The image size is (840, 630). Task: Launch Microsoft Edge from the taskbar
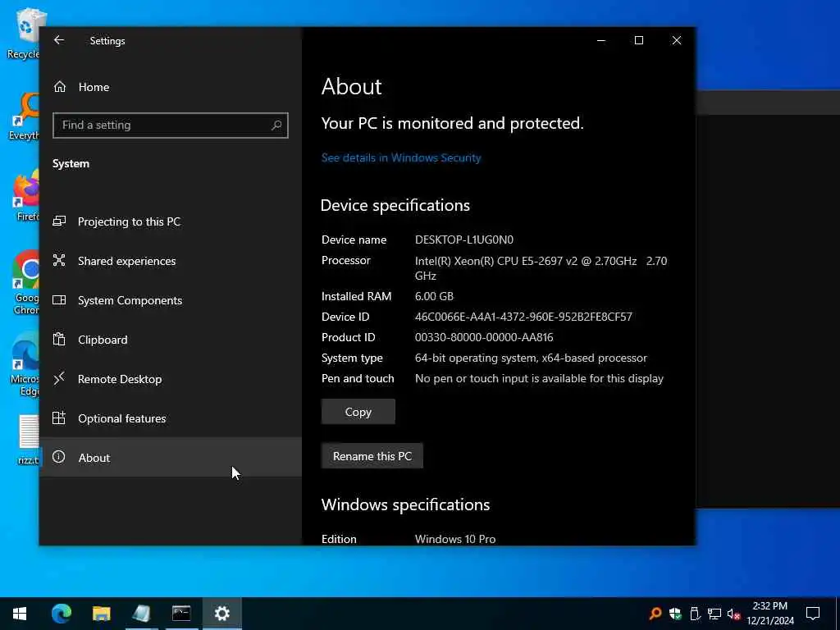click(62, 614)
